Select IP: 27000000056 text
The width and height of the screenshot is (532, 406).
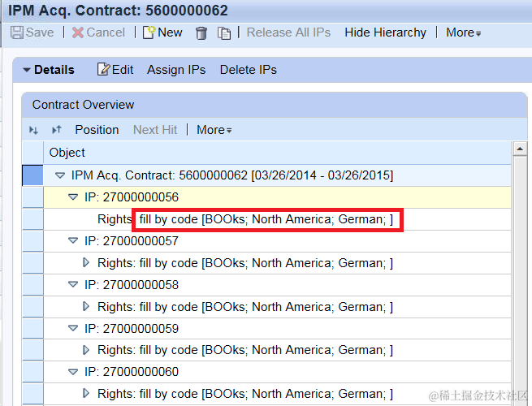click(132, 197)
